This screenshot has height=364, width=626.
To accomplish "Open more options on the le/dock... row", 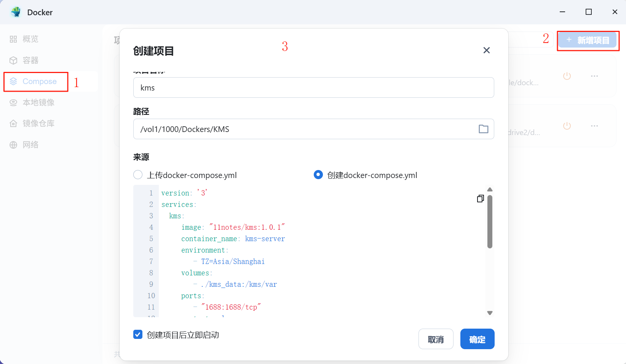I will click(x=594, y=76).
